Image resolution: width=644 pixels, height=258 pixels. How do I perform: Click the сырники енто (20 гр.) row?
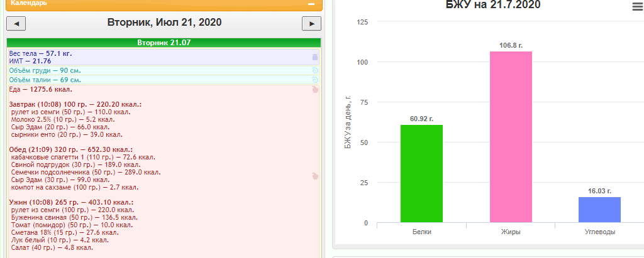(67, 134)
